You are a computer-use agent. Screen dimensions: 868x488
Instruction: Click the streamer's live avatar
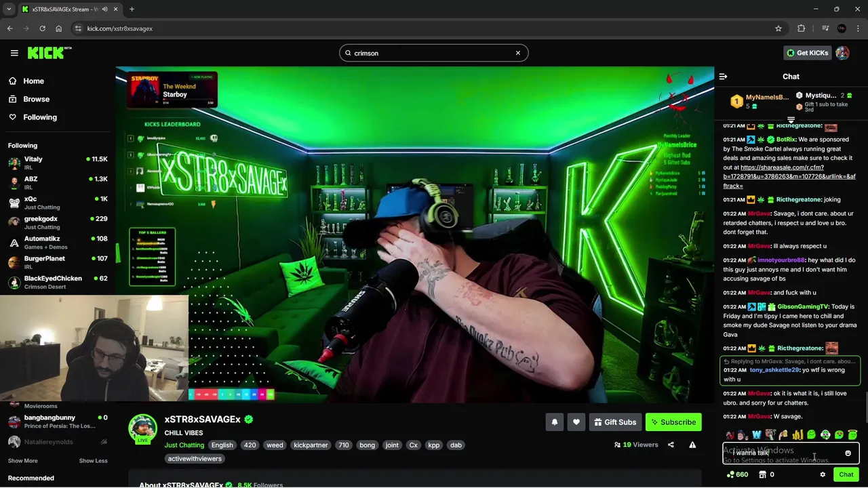click(x=142, y=429)
